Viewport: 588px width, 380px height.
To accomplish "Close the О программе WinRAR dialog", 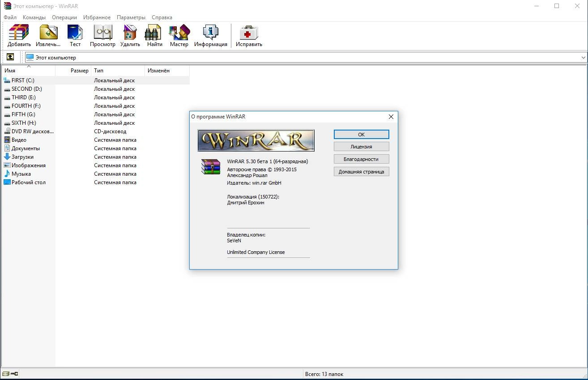I will (391, 117).
